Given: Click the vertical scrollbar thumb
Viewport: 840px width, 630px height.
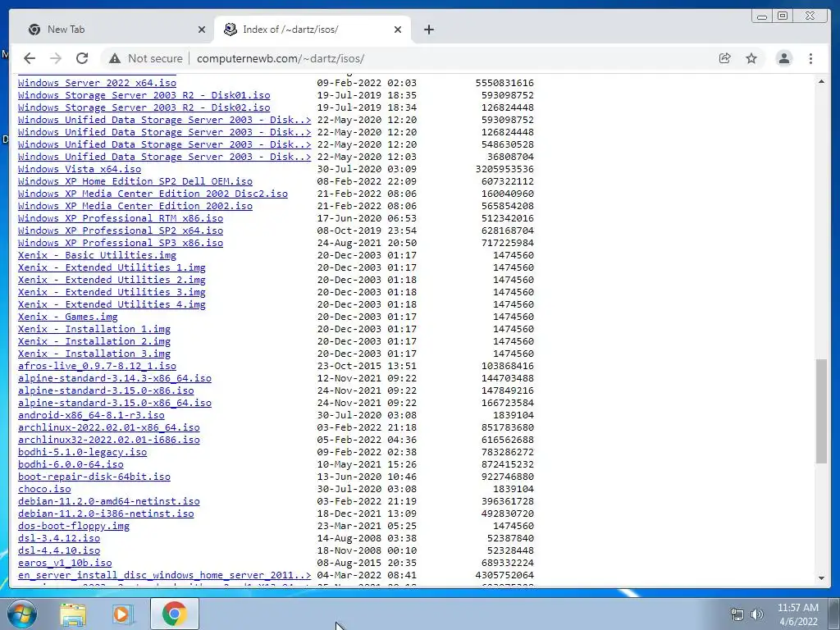Looking at the screenshot, I should tap(821, 411).
